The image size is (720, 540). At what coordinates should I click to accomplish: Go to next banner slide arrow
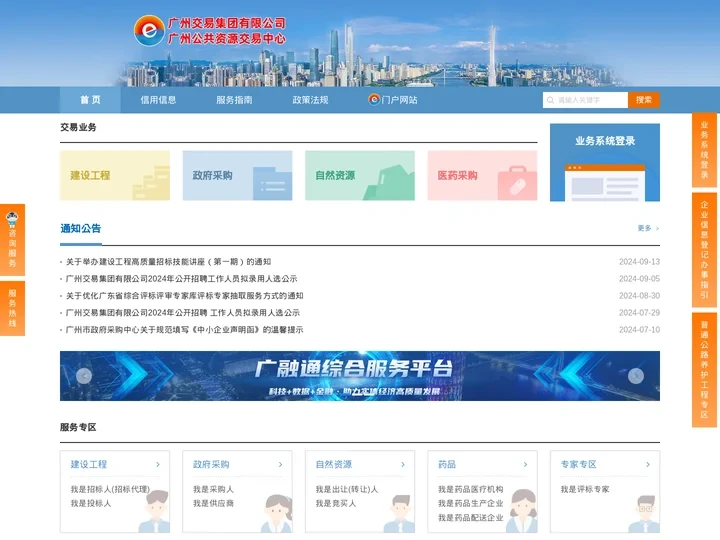tap(636, 376)
